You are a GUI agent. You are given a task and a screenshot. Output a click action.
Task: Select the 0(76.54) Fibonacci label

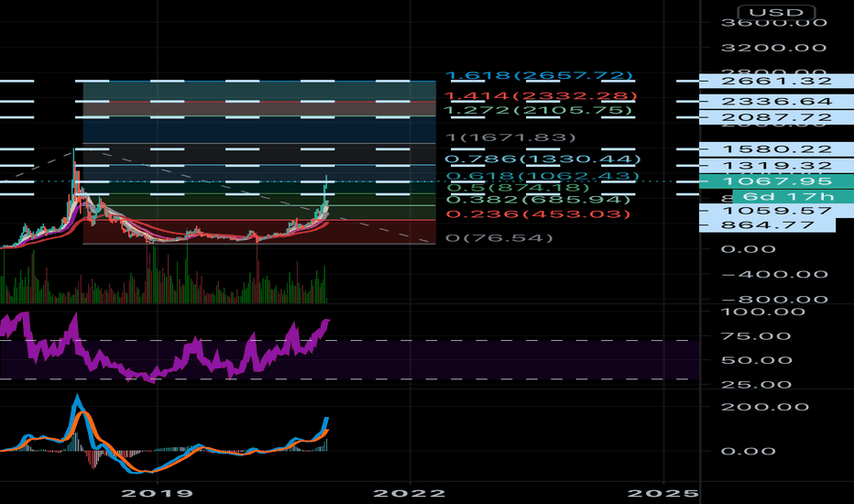(498, 237)
